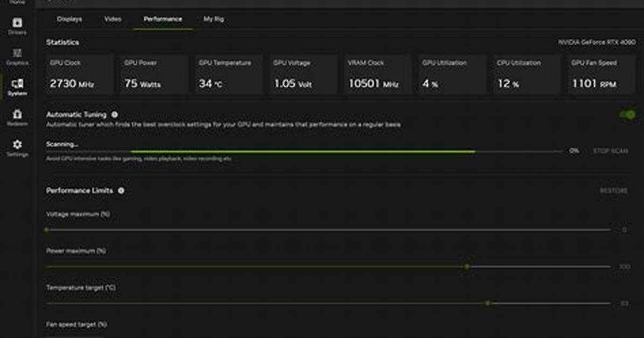Click the NVIDIA GeForce RTX 4090 label

coord(597,43)
